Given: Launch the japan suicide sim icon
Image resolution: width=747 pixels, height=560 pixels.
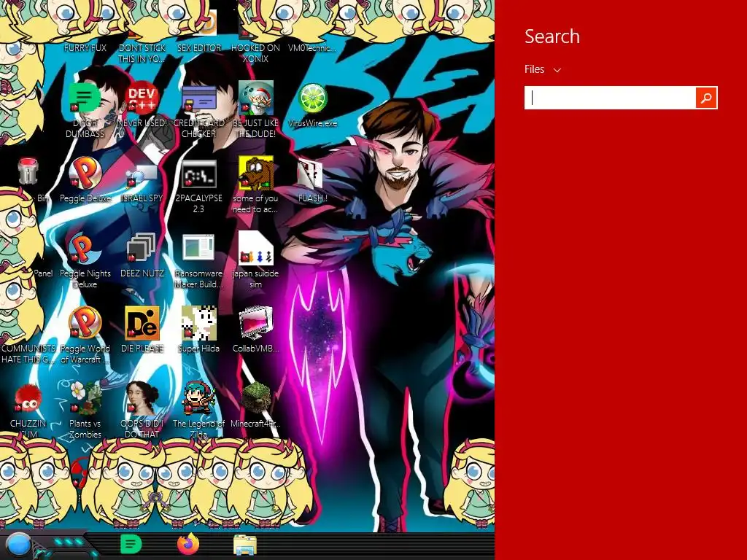Looking at the screenshot, I should (256, 248).
